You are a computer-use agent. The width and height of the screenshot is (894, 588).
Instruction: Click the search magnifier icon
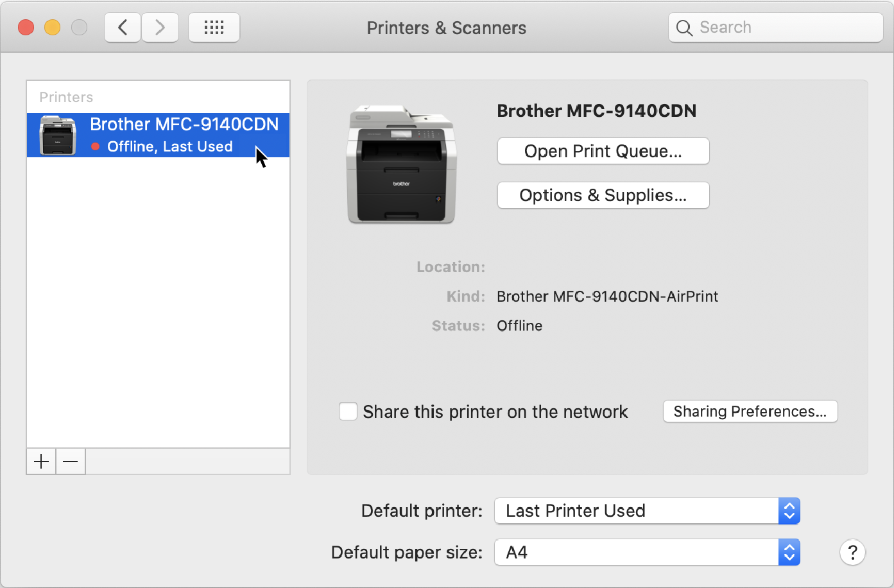point(684,28)
